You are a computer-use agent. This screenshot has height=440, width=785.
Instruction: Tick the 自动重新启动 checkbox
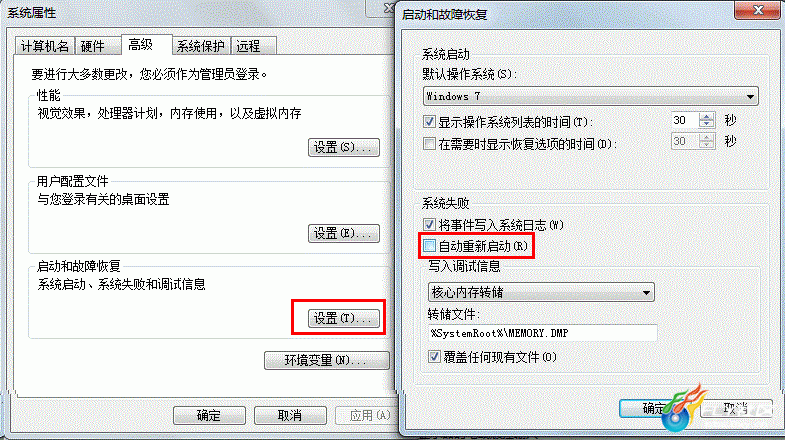(x=429, y=246)
